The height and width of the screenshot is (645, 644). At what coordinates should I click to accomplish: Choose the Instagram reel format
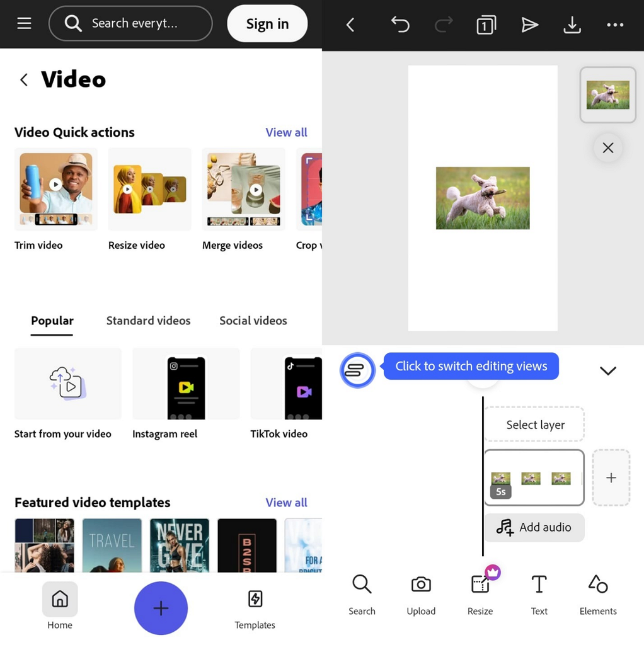click(x=186, y=394)
